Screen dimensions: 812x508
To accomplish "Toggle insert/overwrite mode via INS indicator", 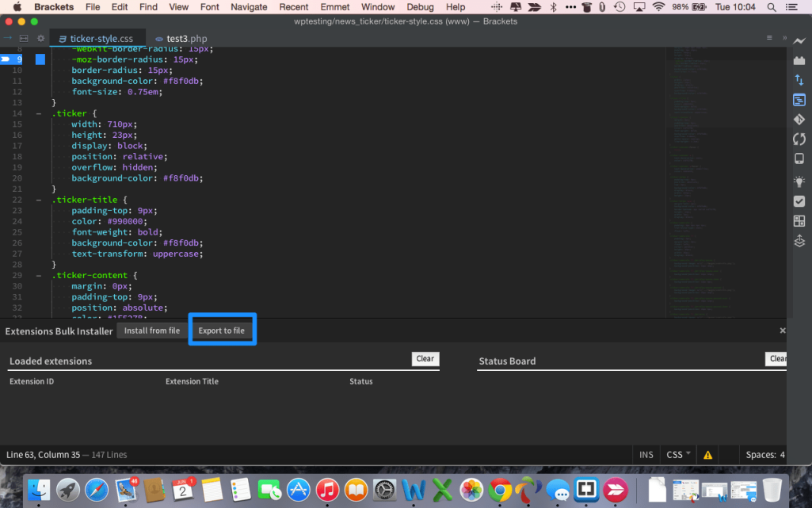I will point(646,454).
